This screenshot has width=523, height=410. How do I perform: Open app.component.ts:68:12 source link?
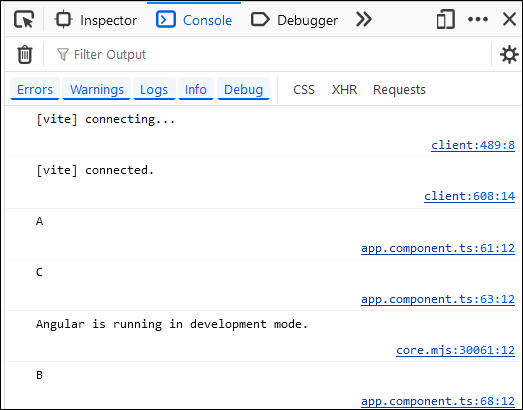click(438, 401)
